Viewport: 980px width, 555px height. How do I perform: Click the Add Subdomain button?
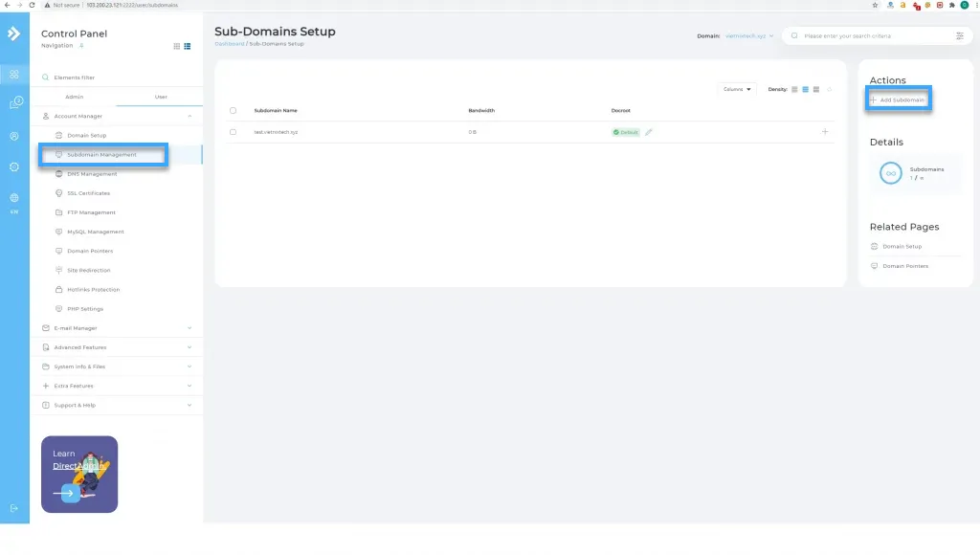pos(898,98)
